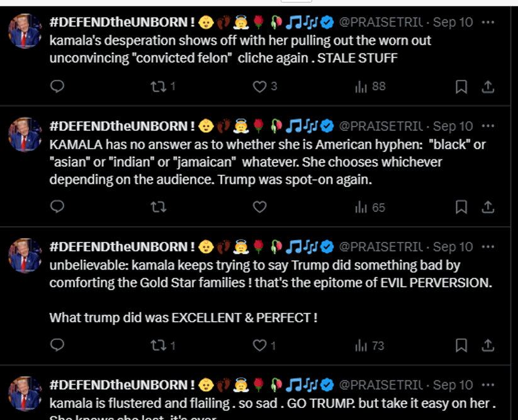The width and height of the screenshot is (518, 420).
Task: Bookmark the "convicted felon" tweet
Action: pyautogui.click(x=461, y=87)
